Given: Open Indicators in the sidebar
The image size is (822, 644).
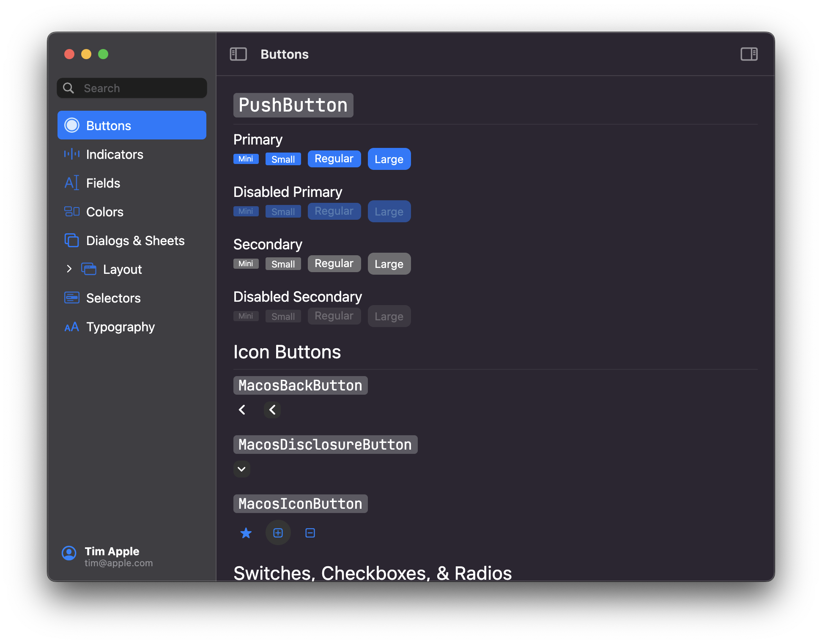Looking at the screenshot, I should pos(115,154).
